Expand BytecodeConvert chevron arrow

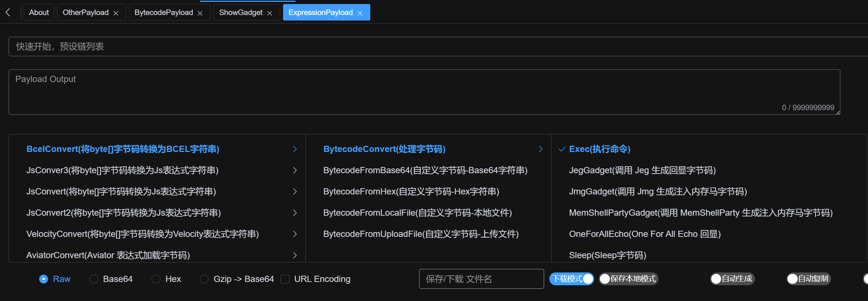click(x=541, y=149)
